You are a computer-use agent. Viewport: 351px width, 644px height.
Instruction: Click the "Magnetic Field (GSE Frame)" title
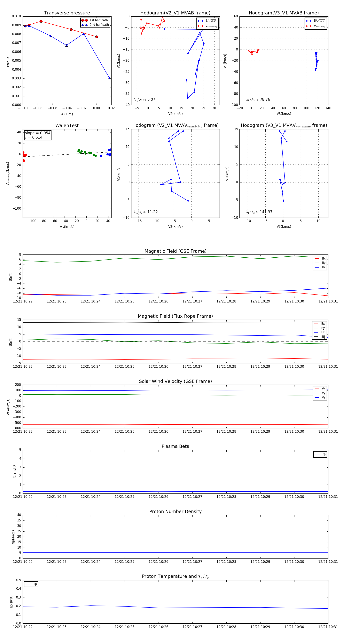(x=175, y=251)
